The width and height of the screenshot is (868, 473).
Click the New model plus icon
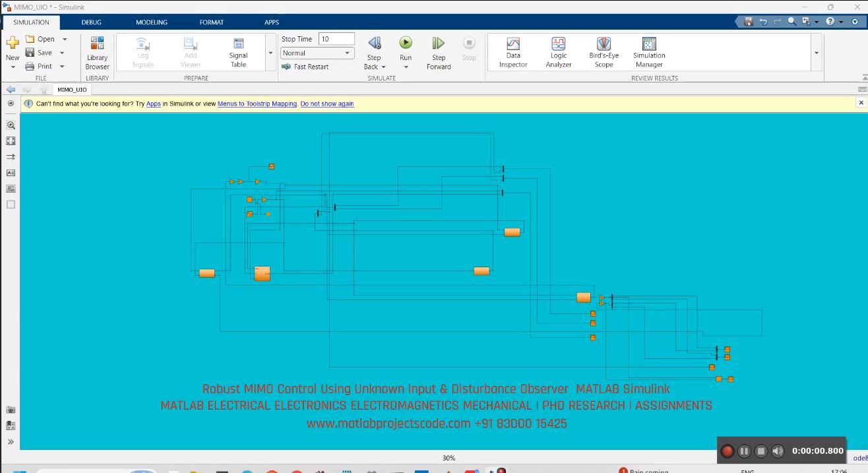[13, 44]
